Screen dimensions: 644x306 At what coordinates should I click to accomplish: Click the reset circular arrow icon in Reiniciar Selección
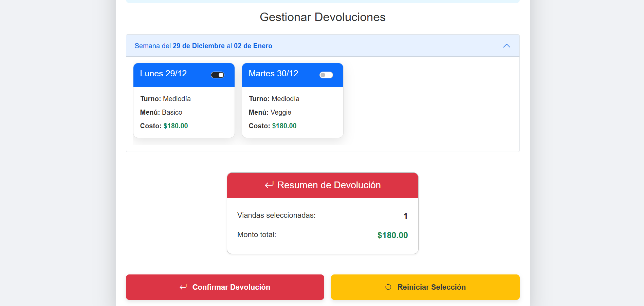[x=388, y=287]
